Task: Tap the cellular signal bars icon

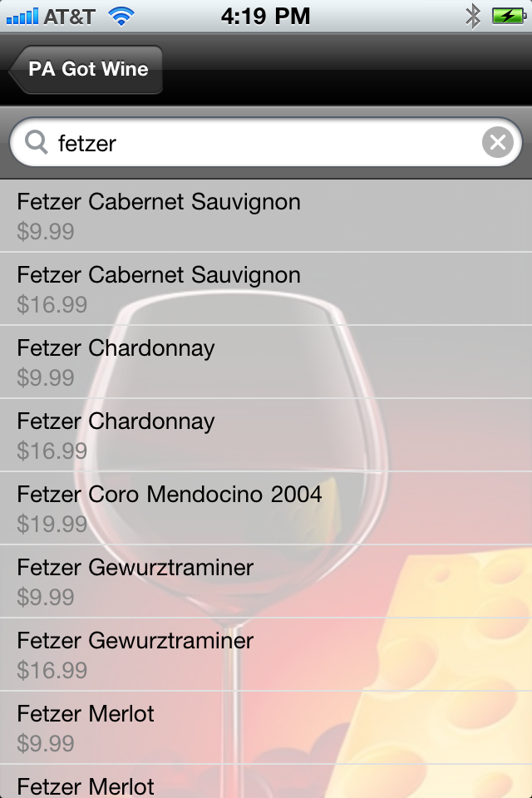Action: tap(22, 17)
